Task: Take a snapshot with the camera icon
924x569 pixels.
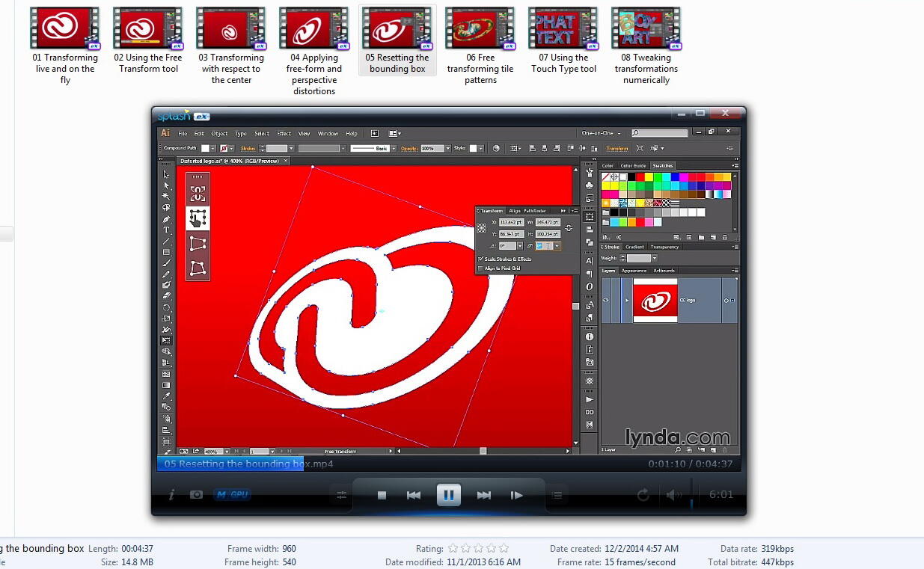Action: 196,494
